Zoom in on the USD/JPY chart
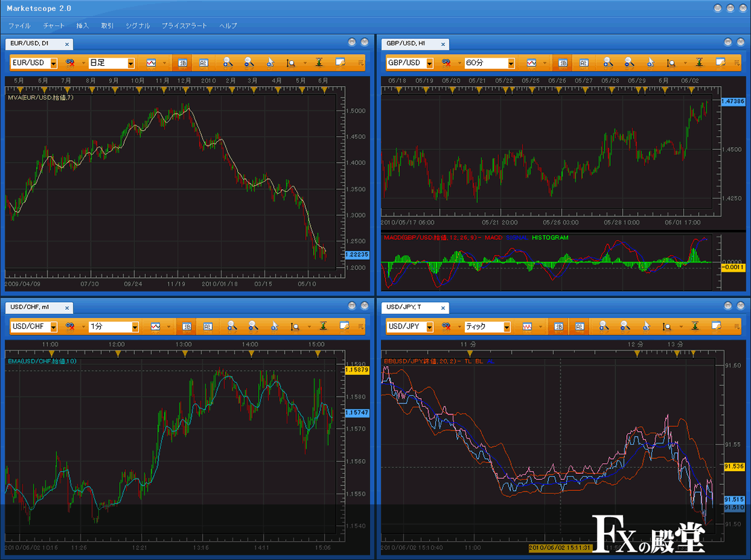Image resolution: width=751 pixels, height=560 pixels. [x=604, y=326]
